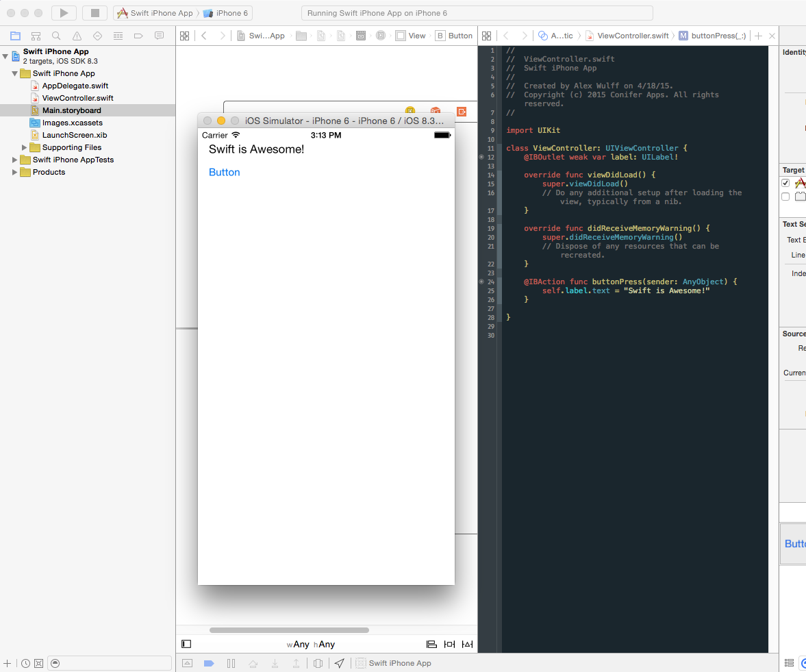Open the Project navigator folder icon

(16, 36)
